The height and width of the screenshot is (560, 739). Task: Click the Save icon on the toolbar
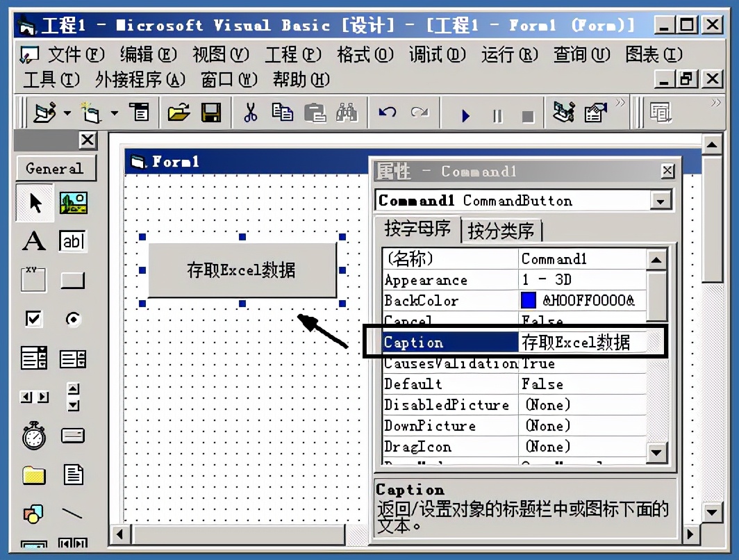tap(211, 112)
